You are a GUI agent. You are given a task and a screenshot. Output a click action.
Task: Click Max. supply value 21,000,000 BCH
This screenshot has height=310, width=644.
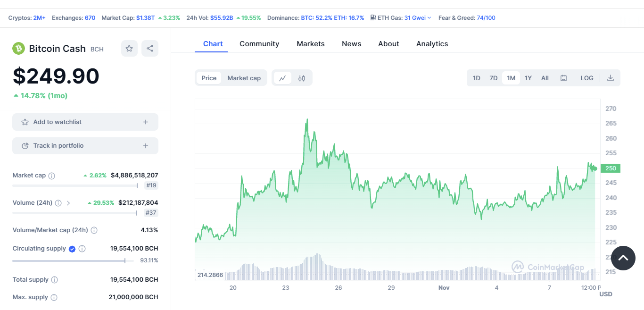point(133,297)
